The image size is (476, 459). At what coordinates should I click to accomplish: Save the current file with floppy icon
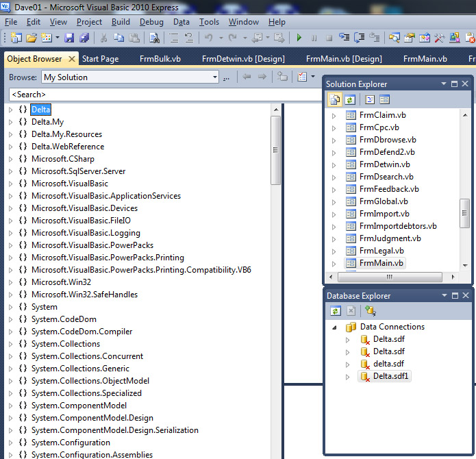coord(69,38)
